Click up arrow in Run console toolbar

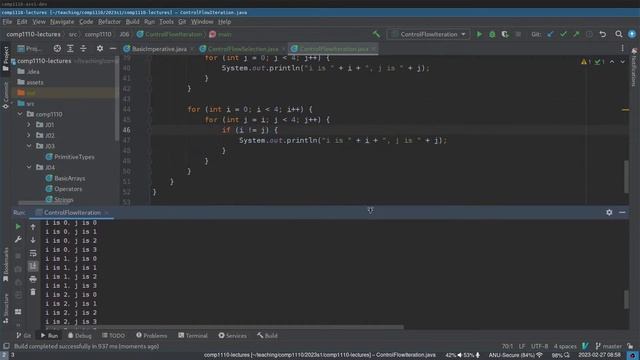tap(33, 227)
